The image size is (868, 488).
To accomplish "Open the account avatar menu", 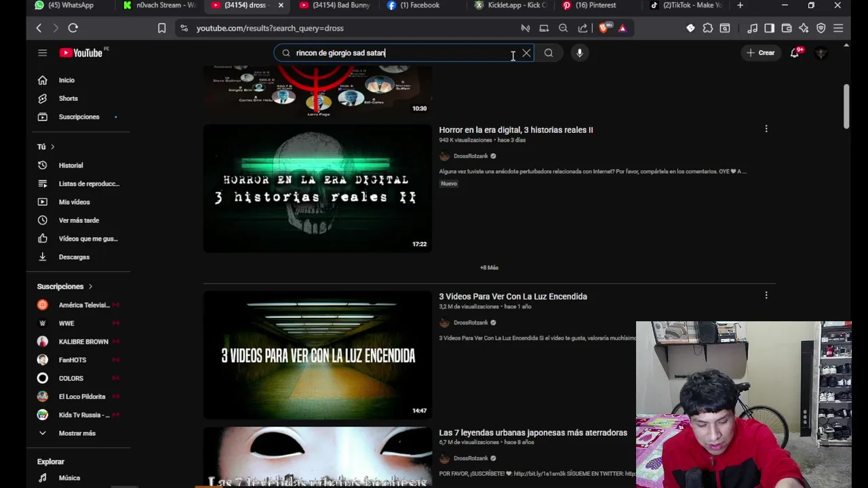I will pyautogui.click(x=821, y=53).
